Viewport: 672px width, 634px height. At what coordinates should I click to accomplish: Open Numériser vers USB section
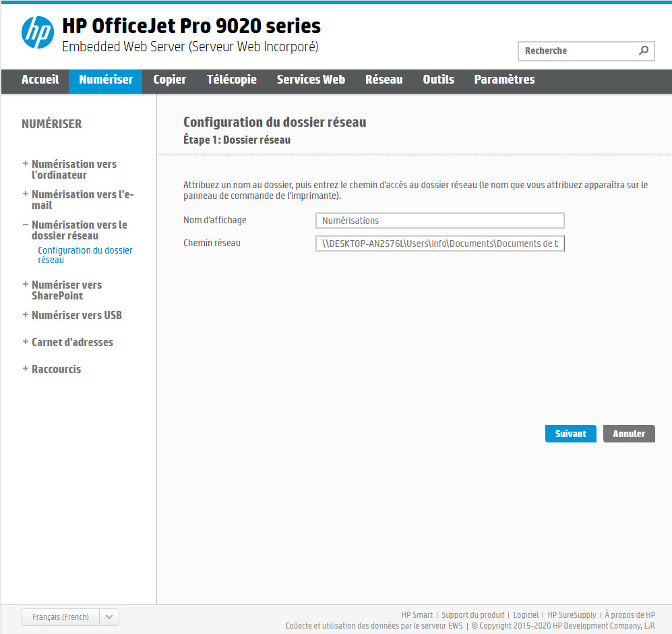tap(77, 315)
